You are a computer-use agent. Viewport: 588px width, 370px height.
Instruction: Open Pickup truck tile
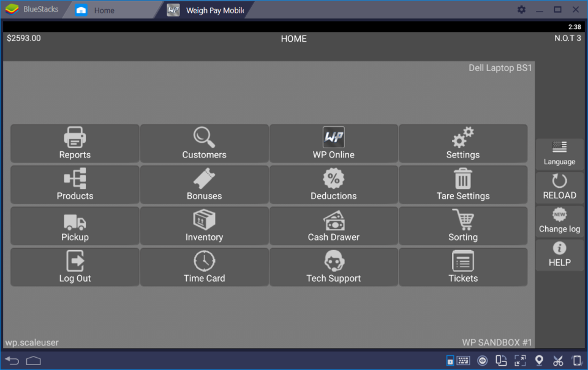pyautogui.click(x=75, y=225)
